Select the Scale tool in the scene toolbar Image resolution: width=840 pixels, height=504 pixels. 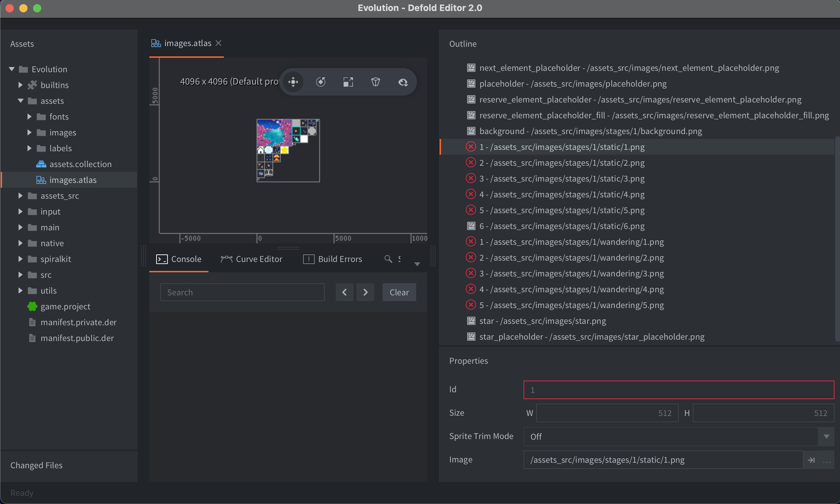pos(348,82)
